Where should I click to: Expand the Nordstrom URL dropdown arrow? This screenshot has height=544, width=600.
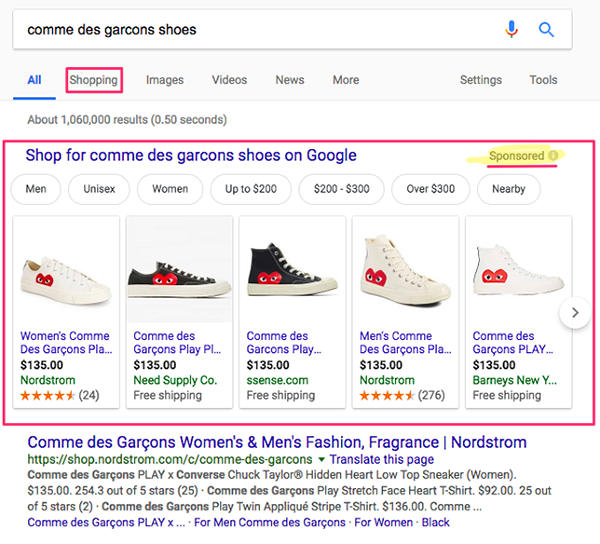[x=322, y=458]
